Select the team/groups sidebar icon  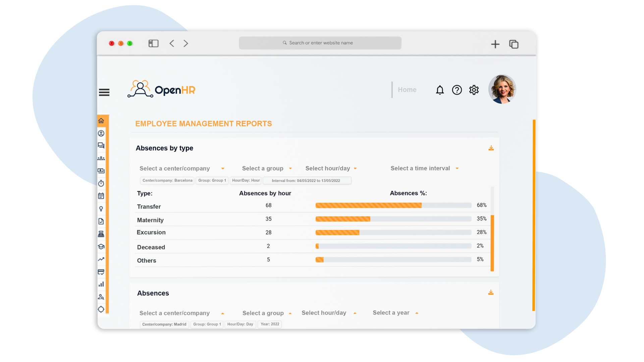click(101, 158)
